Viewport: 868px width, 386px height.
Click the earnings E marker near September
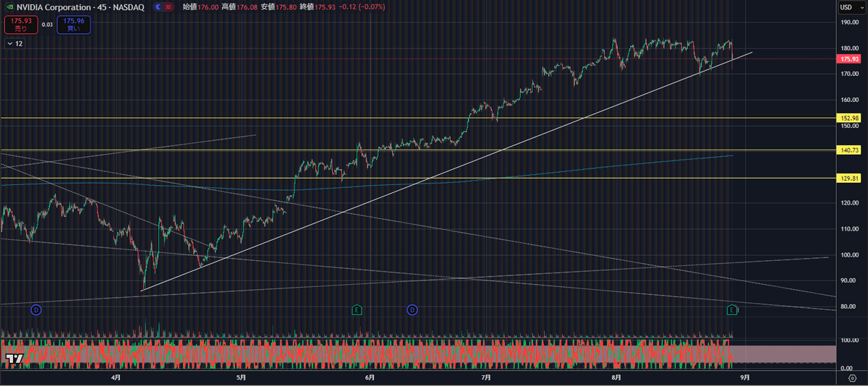[732, 309]
